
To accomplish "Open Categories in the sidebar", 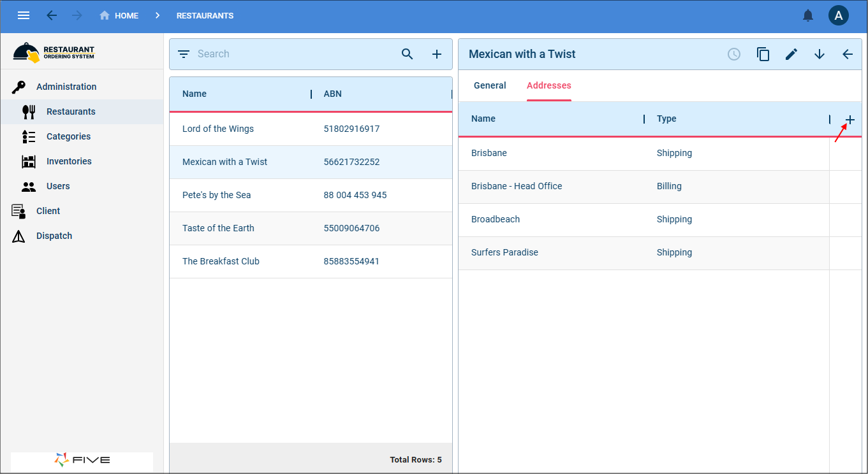I will point(82,136).
